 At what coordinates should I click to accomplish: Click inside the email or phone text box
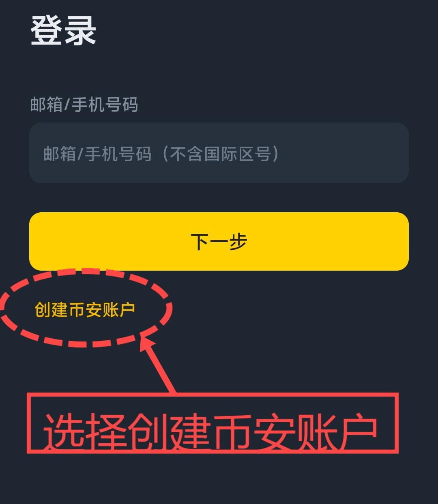(x=219, y=153)
